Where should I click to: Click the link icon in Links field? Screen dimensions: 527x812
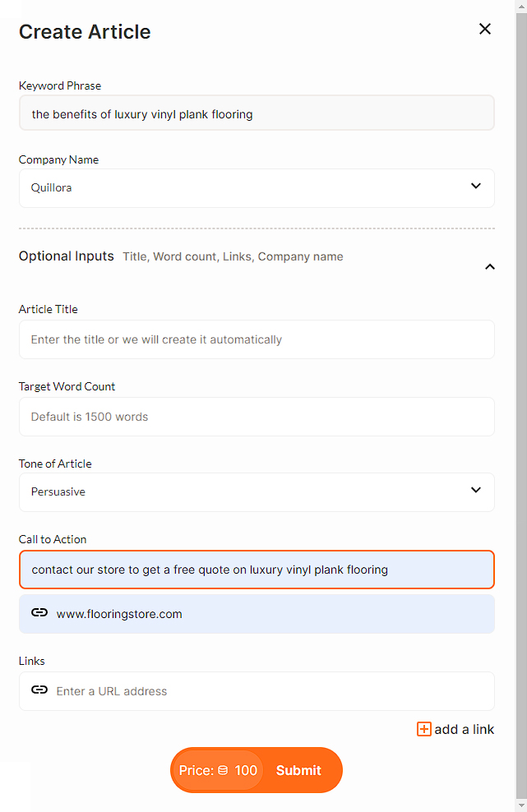coord(39,690)
